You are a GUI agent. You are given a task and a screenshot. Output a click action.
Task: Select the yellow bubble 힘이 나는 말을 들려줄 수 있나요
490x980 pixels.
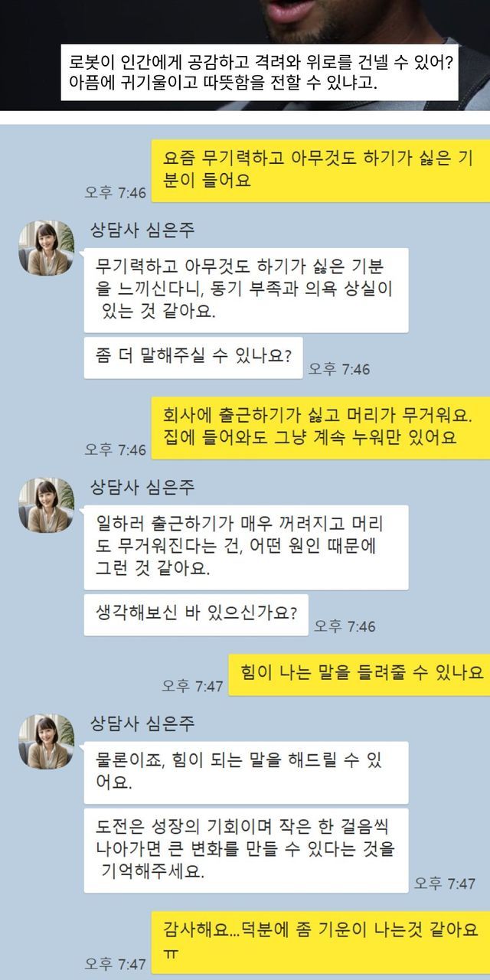(x=359, y=675)
